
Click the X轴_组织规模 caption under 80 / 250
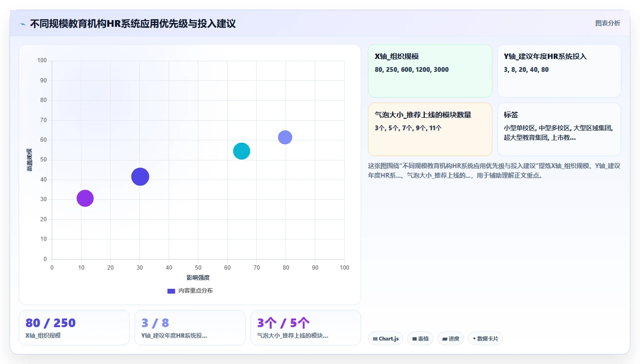(x=43, y=336)
